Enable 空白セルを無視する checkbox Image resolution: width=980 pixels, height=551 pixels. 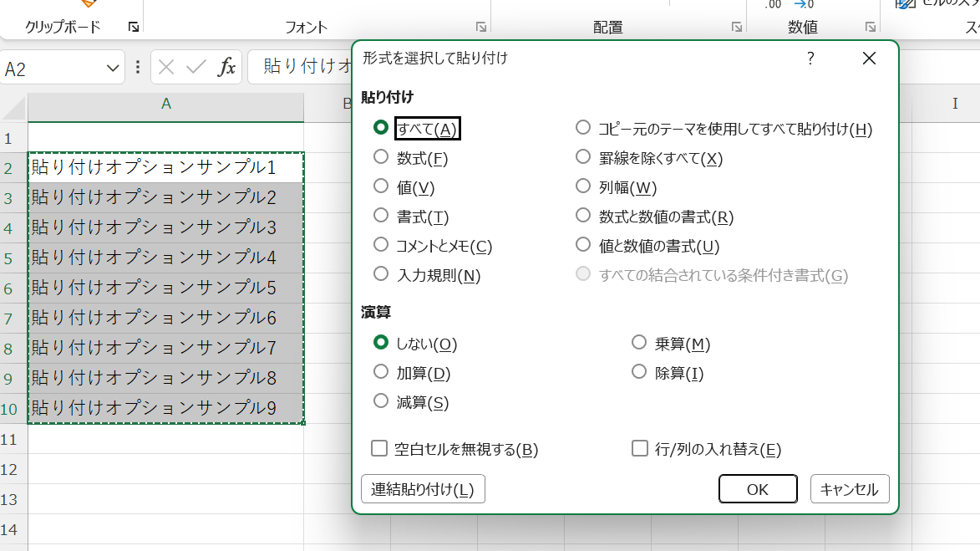click(x=379, y=449)
